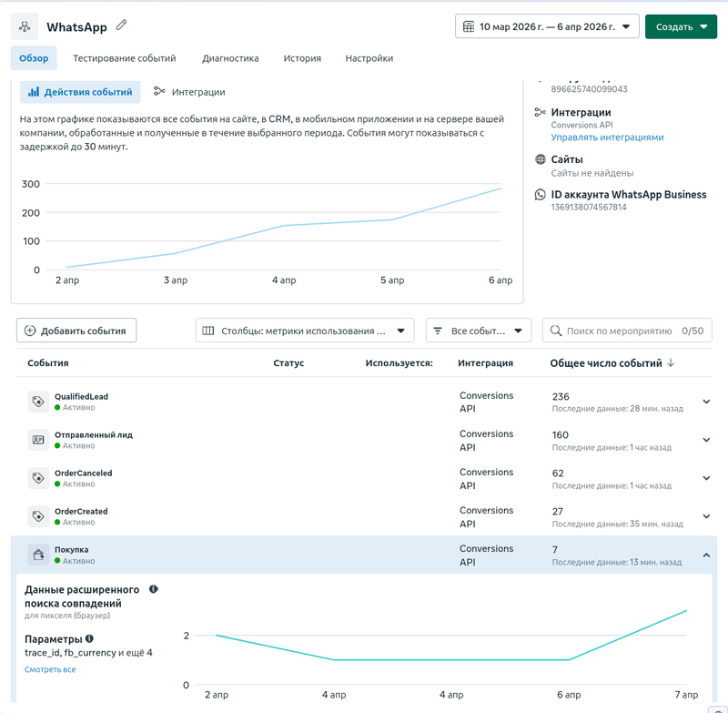Focus the Поиск по мероприятию search field
Viewport: 728px width, 713px height.
point(627,331)
